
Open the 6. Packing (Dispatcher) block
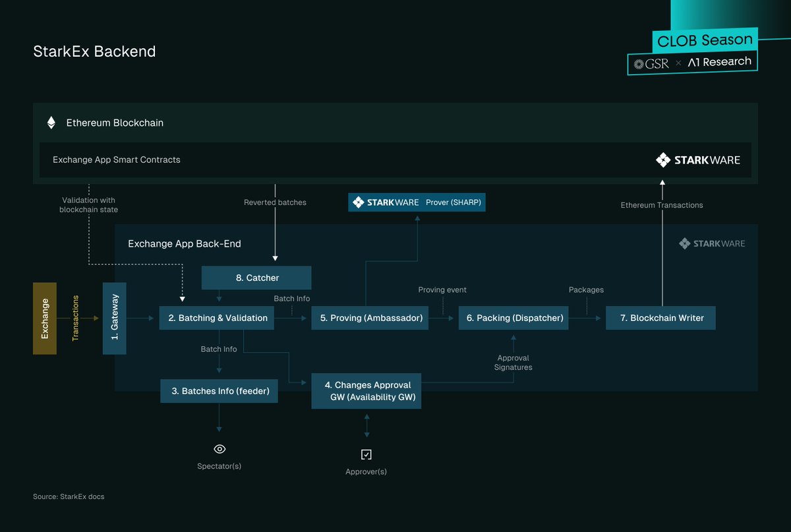tap(513, 318)
